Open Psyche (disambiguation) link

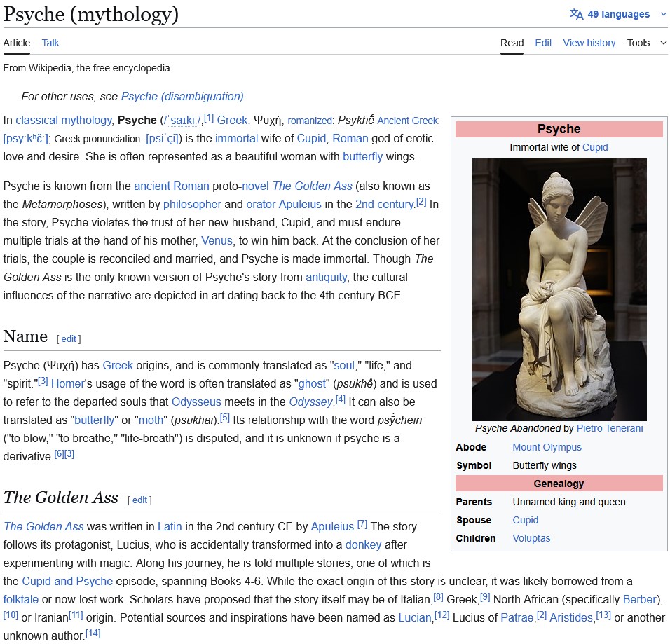[182, 96]
